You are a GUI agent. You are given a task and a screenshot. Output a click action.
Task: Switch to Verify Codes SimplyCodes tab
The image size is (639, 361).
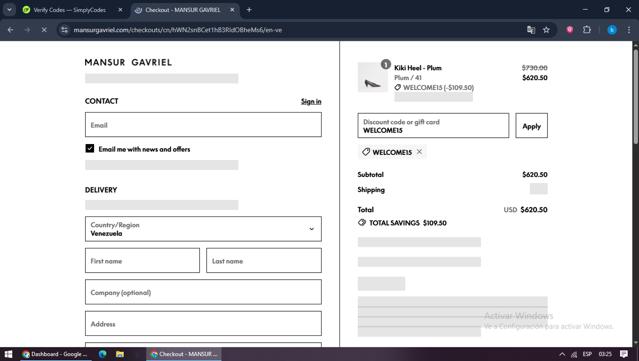[69, 10]
